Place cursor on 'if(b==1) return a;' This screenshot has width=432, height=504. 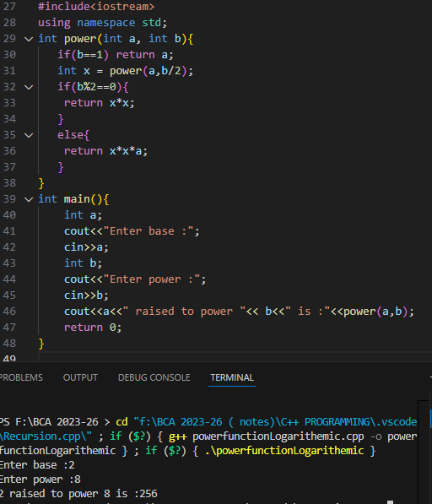click(x=116, y=55)
